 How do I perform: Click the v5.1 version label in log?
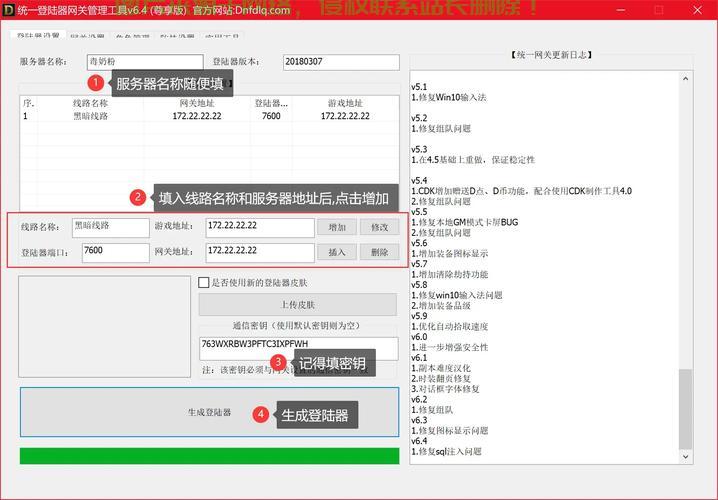[x=419, y=87]
